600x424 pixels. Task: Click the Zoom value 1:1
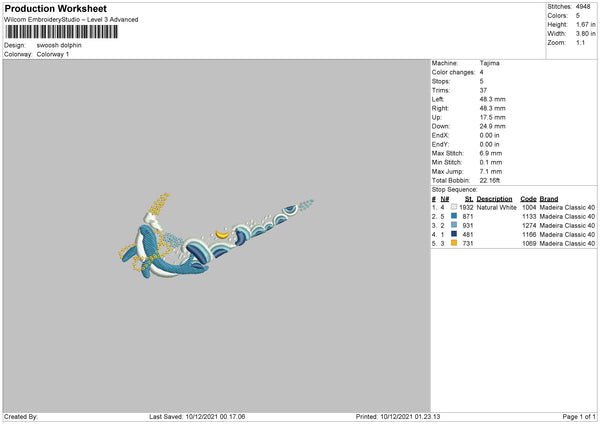click(580, 42)
